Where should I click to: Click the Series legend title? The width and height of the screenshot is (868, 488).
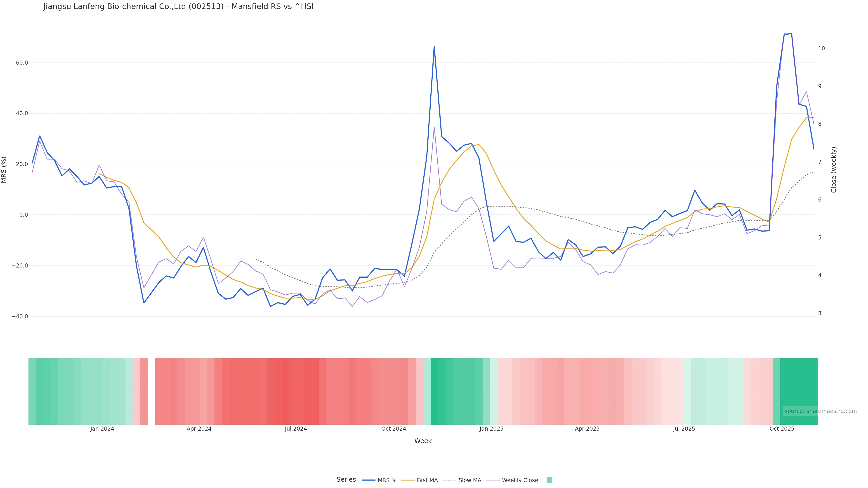pos(346,480)
